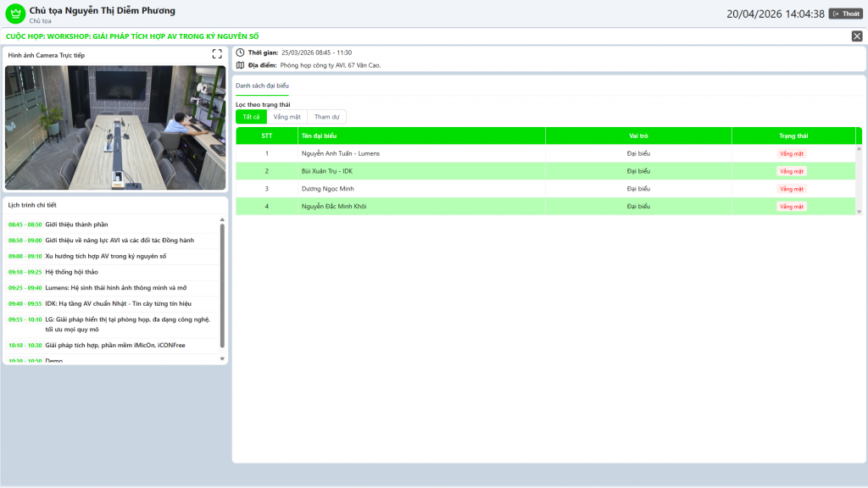Click the clock icon beside Thời gian
Viewport: 868px width, 488px height.
[240, 53]
